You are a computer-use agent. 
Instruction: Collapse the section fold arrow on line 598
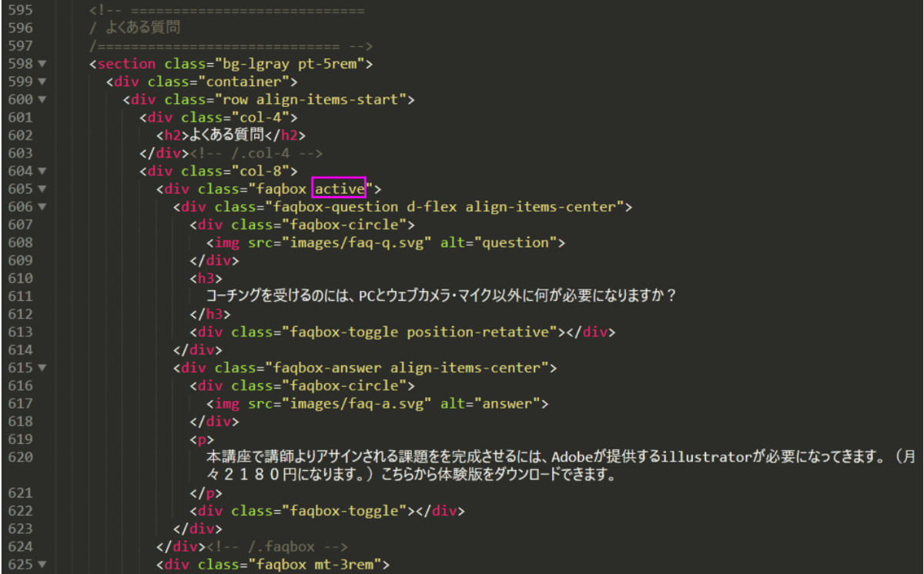(x=42, y=64)
